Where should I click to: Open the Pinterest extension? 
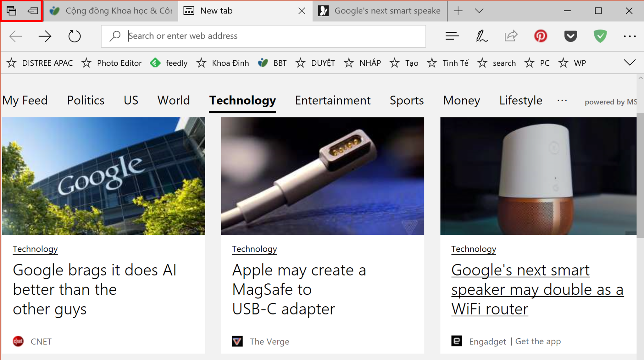[x=541, y=36]
